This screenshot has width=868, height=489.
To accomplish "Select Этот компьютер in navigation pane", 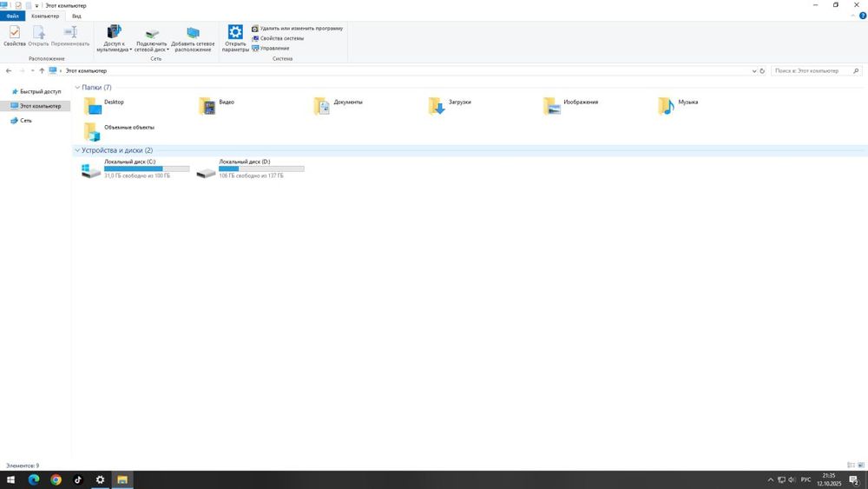I will click(36, 106).
